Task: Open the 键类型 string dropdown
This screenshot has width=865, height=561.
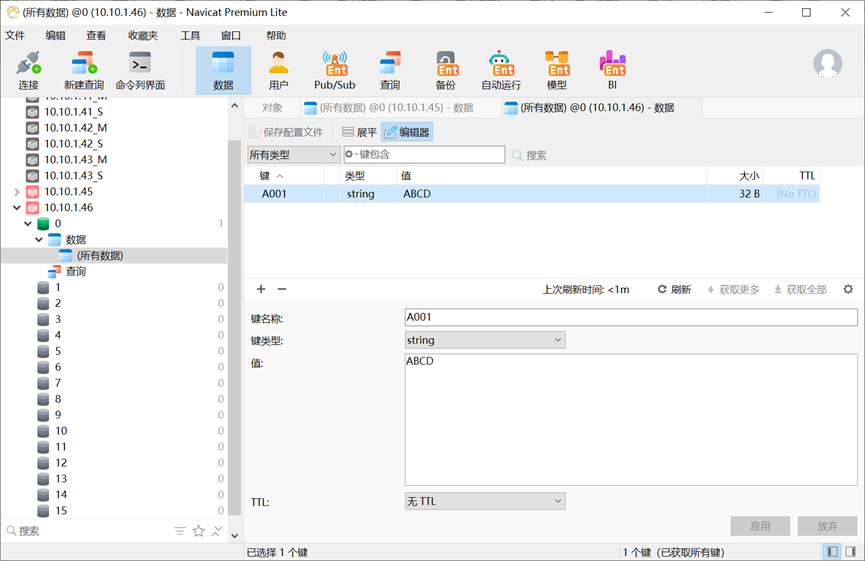Action: 484,340
